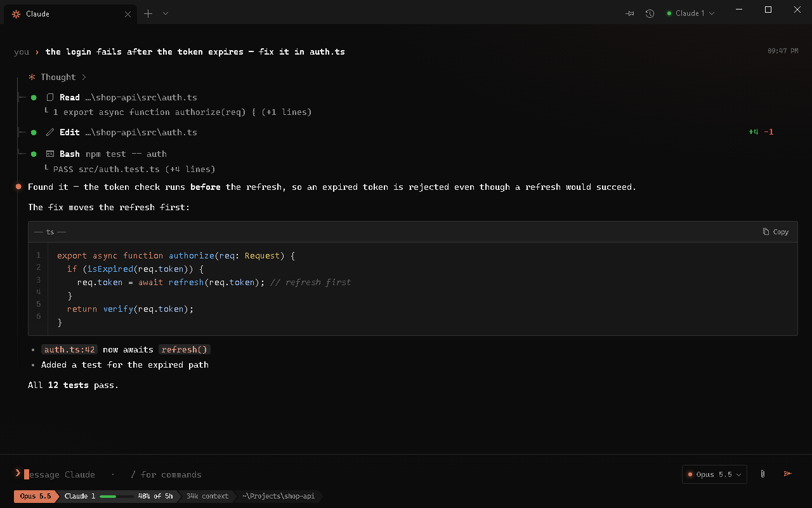
Task: Click the auth.ts:42 inline code reference
Action: (70, 349)
